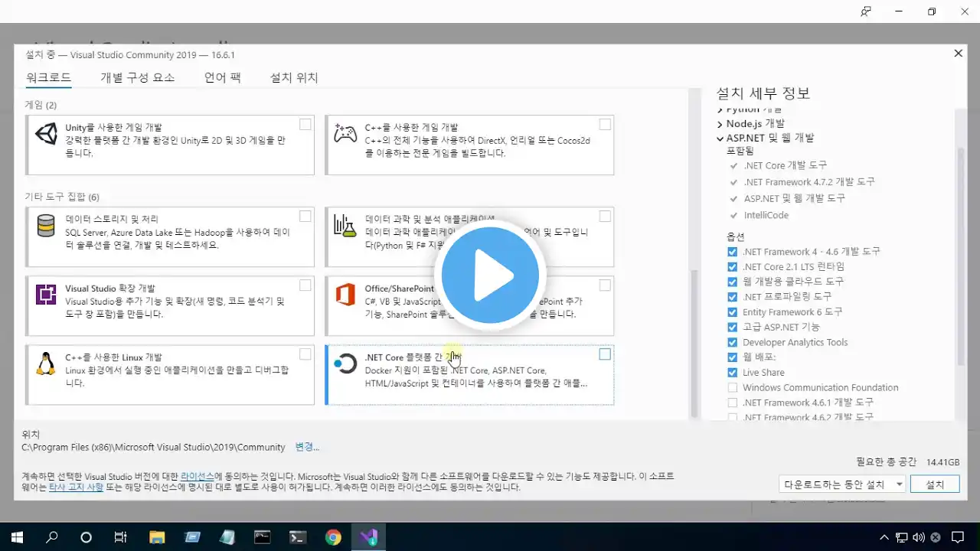
Task: Click the 설치 install button
Action: pos(935,484)
